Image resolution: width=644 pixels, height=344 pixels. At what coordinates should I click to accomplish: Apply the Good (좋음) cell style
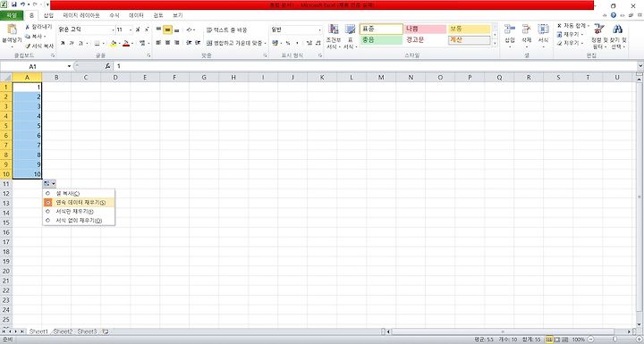tap(381, 40)
